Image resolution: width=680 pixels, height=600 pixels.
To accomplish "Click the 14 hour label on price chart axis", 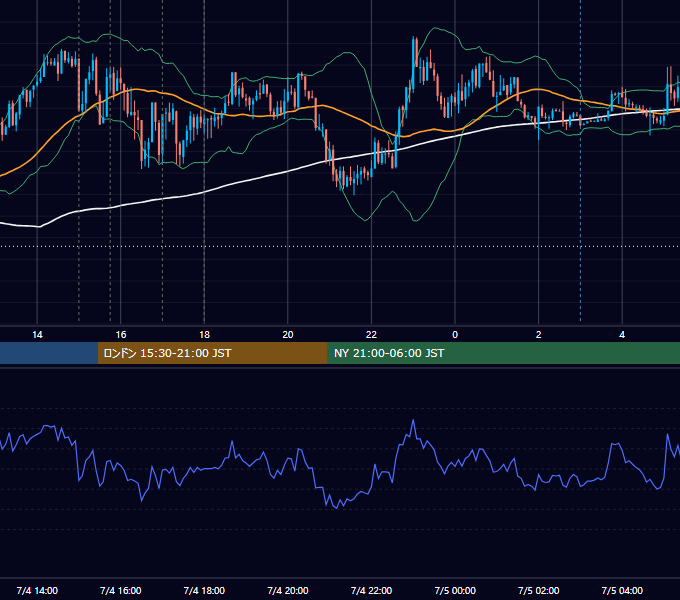I will tap(37, 335).
